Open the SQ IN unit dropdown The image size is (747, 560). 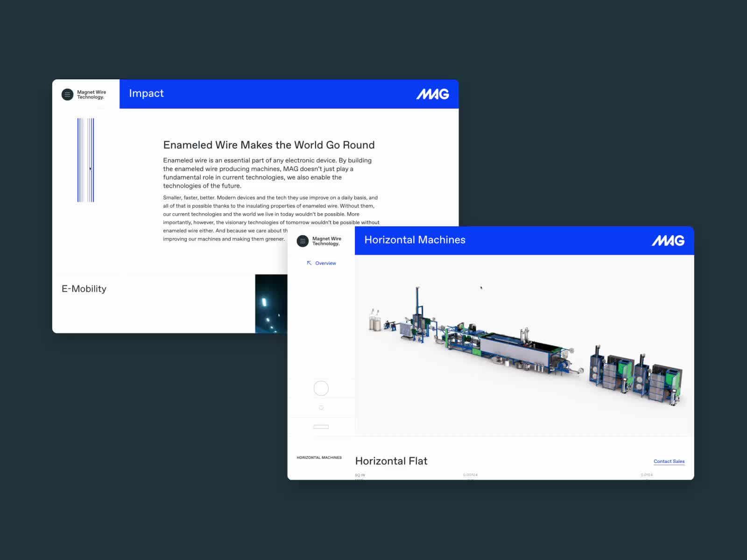point(359,475)
